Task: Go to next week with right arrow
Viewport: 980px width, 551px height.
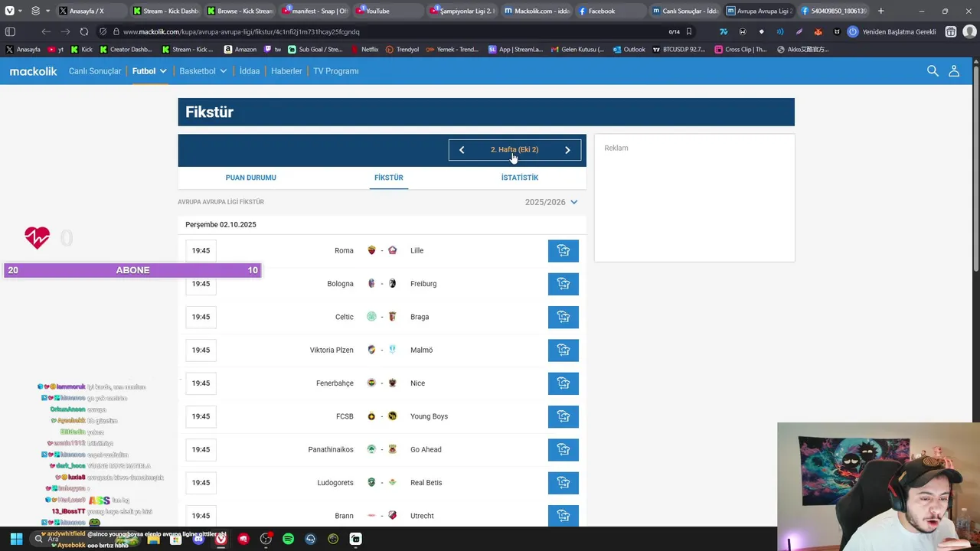Action: (567, 150)
